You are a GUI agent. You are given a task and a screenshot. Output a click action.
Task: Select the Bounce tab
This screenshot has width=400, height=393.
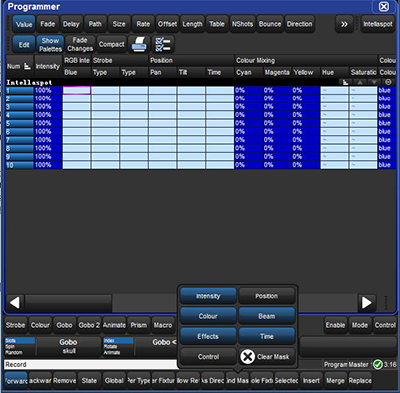tap(270, 24)
